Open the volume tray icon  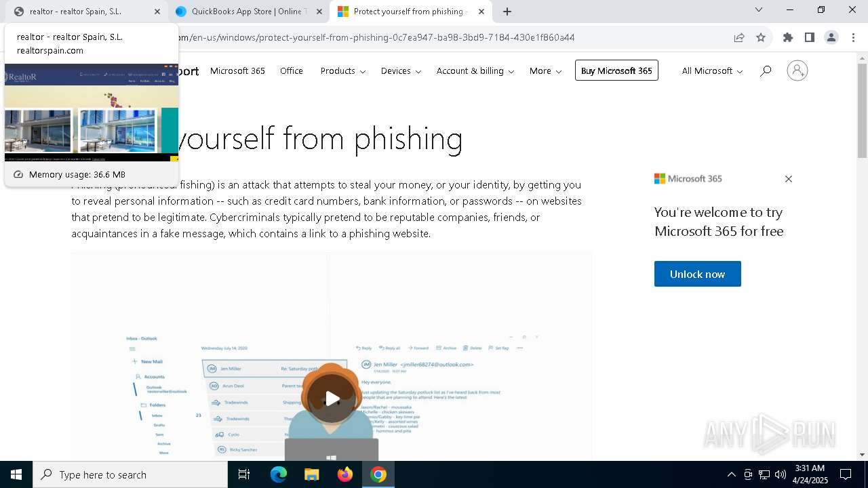pos(781,474)
